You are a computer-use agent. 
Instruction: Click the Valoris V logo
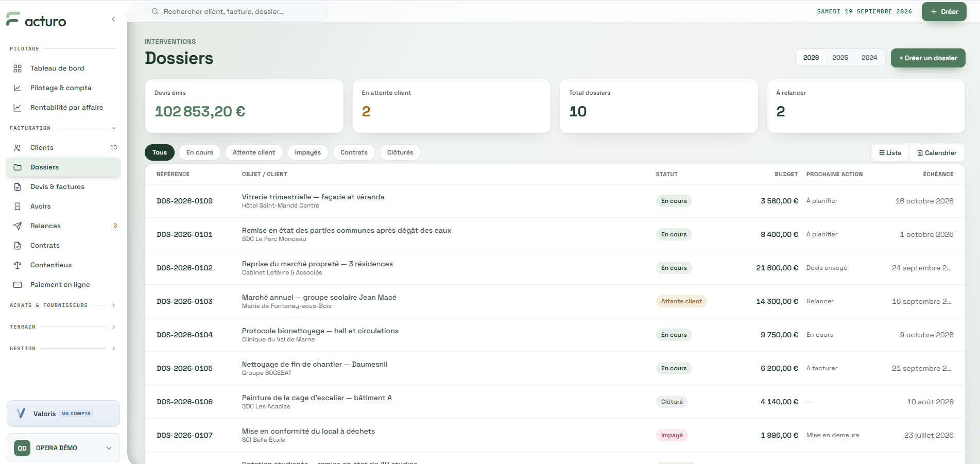pos(21,414)
